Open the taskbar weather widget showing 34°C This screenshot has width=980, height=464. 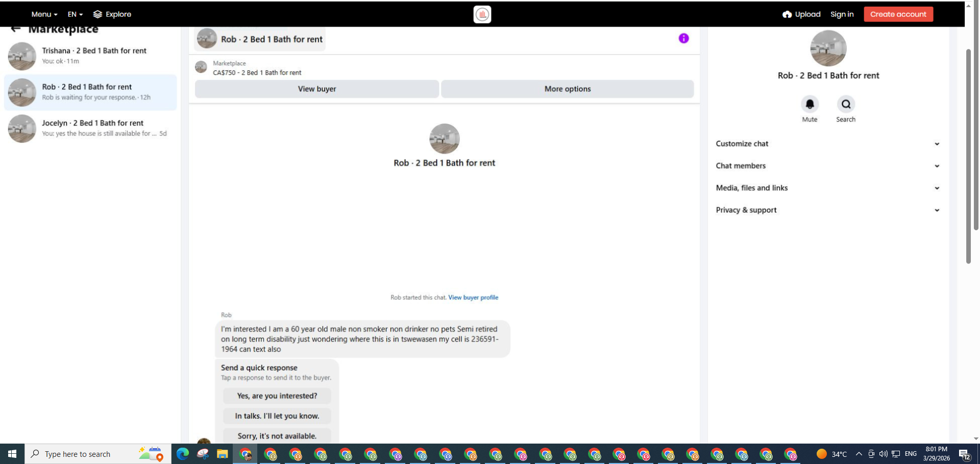point(831,454)
